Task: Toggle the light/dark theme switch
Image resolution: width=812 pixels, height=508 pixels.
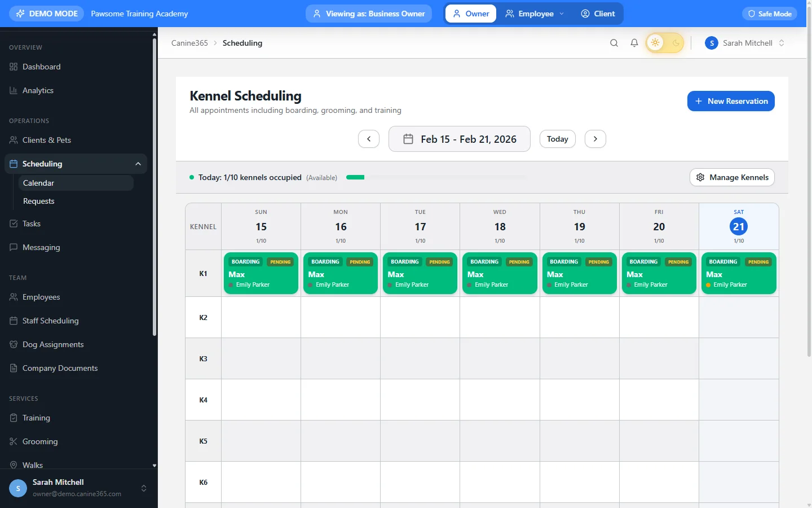Action: pyautogui.click(x=665, y=43)
